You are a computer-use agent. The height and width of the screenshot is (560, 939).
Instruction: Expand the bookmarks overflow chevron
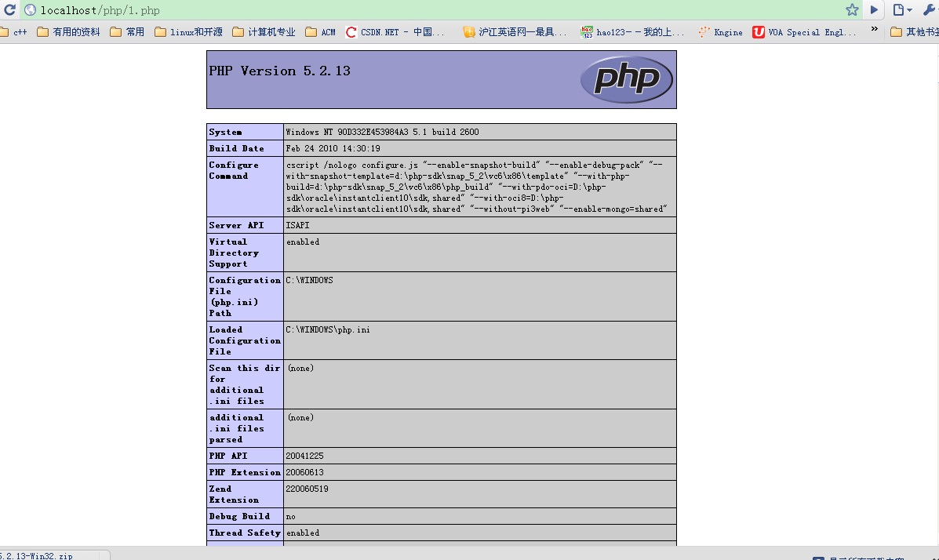click(875, 29)
